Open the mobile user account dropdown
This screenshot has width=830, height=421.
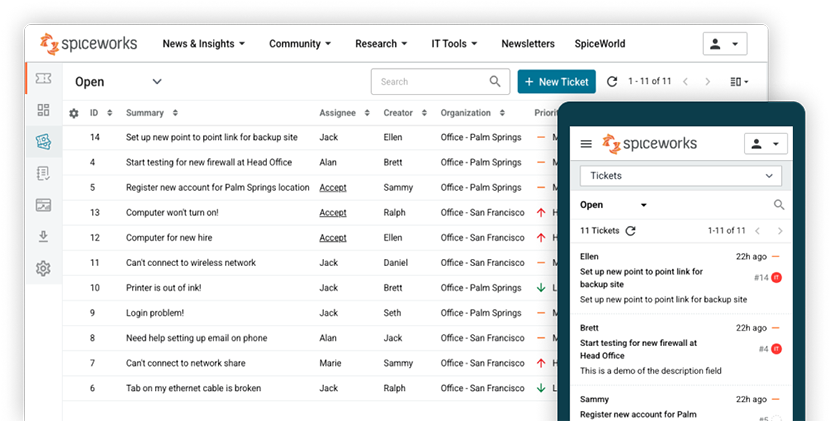point(765,144)
